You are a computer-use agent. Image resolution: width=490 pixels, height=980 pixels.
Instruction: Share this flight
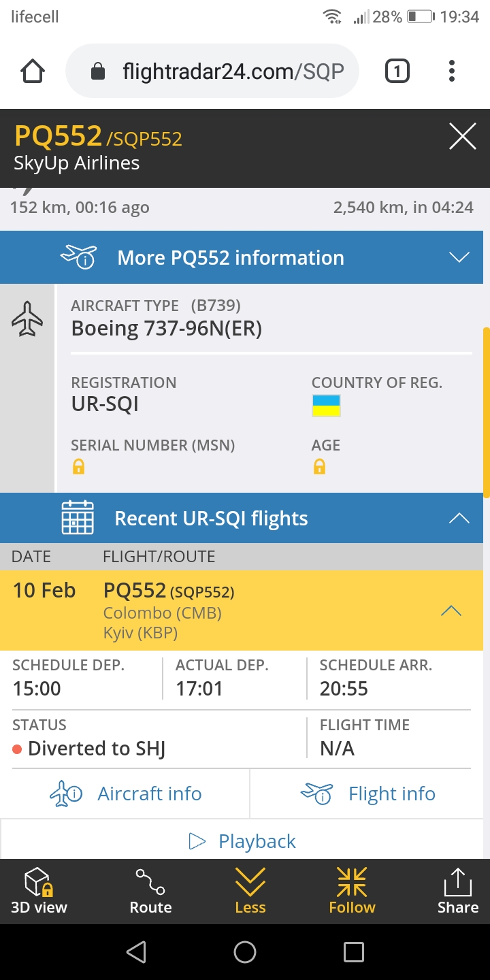[x=457, y=892]
